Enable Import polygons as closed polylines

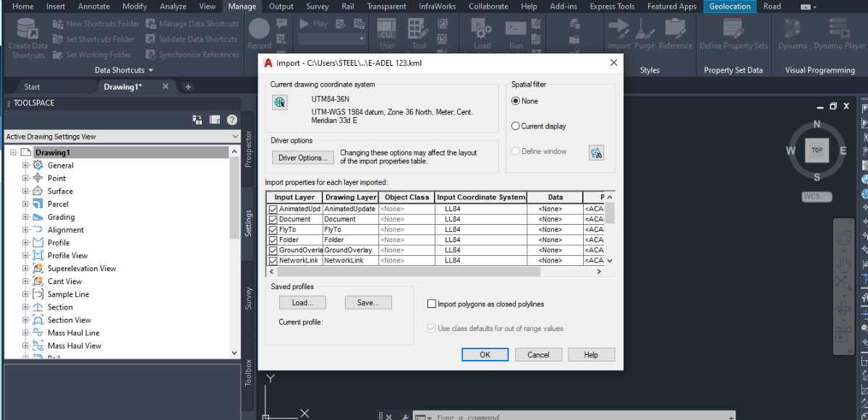(x=432, y=304)
